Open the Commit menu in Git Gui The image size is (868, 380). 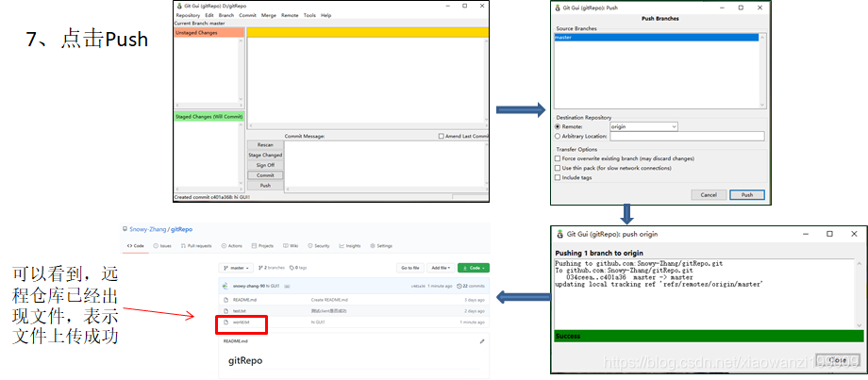[x=247, y=15]
